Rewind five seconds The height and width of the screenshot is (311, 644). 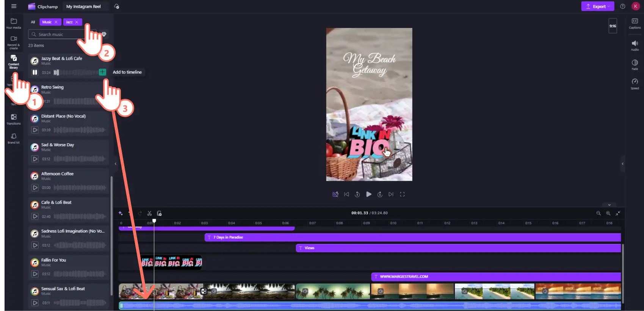pos(357,194)
